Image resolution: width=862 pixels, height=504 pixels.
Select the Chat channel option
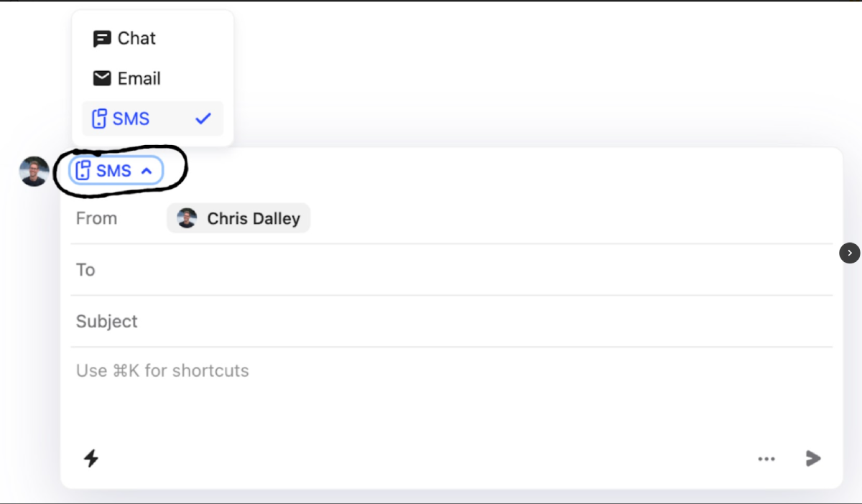click(136, 39)
